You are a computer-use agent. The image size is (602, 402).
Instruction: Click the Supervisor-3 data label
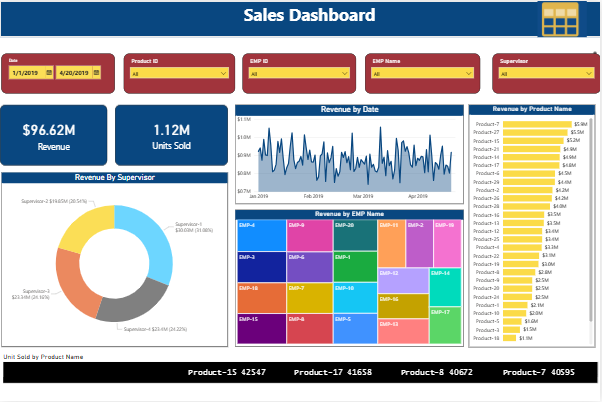(31, 294)
